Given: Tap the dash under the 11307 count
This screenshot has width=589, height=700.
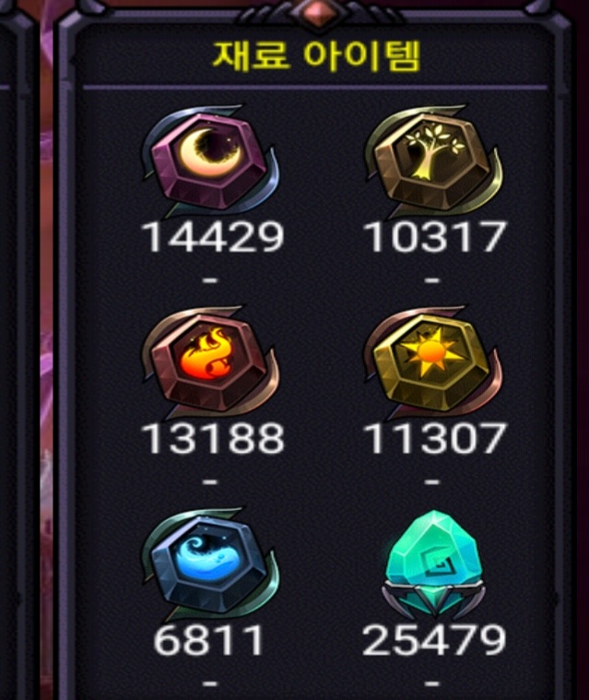Looking at the screenshot, I should coord(432,482).
